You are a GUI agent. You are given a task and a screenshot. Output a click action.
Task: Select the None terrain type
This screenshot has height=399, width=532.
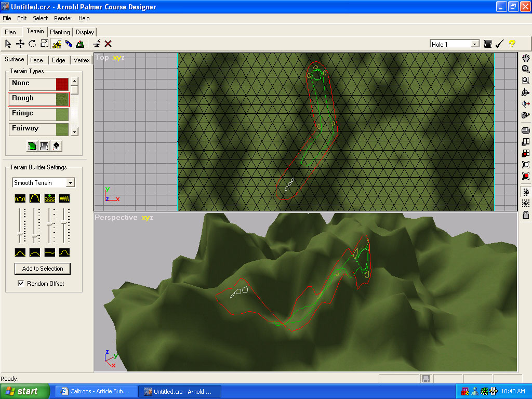[x=38, y=84]
